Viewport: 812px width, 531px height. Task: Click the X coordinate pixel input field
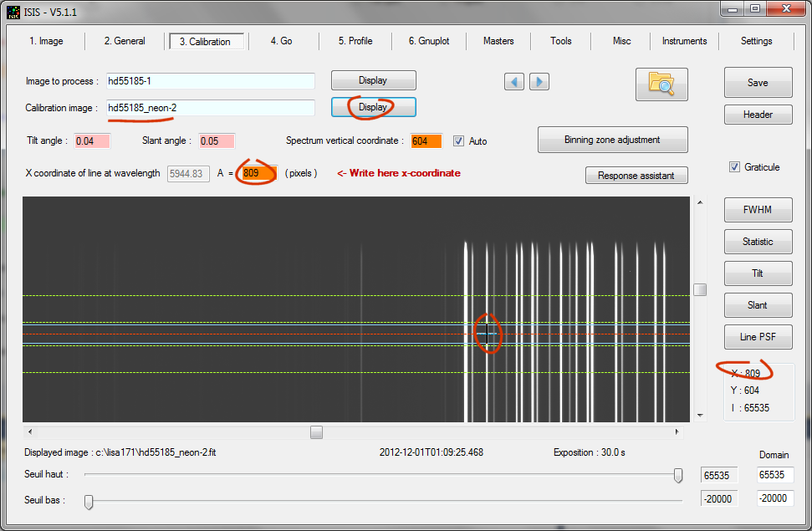coord(258,173)
